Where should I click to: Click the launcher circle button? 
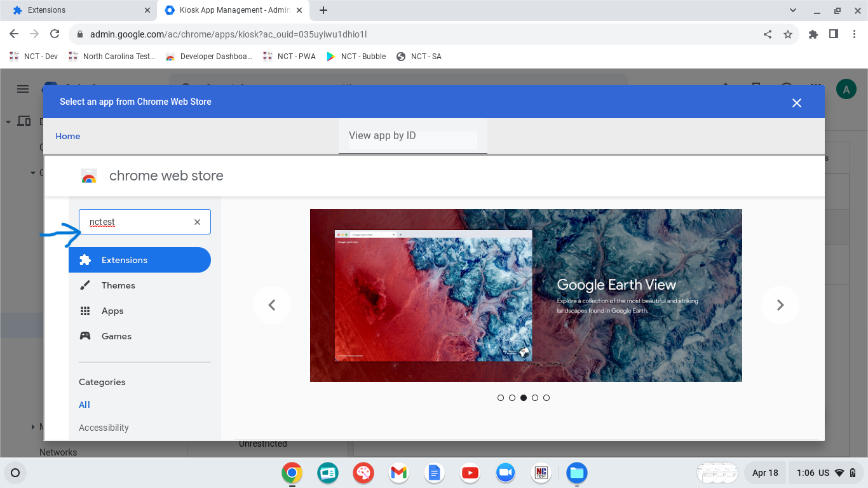[15, 473]
